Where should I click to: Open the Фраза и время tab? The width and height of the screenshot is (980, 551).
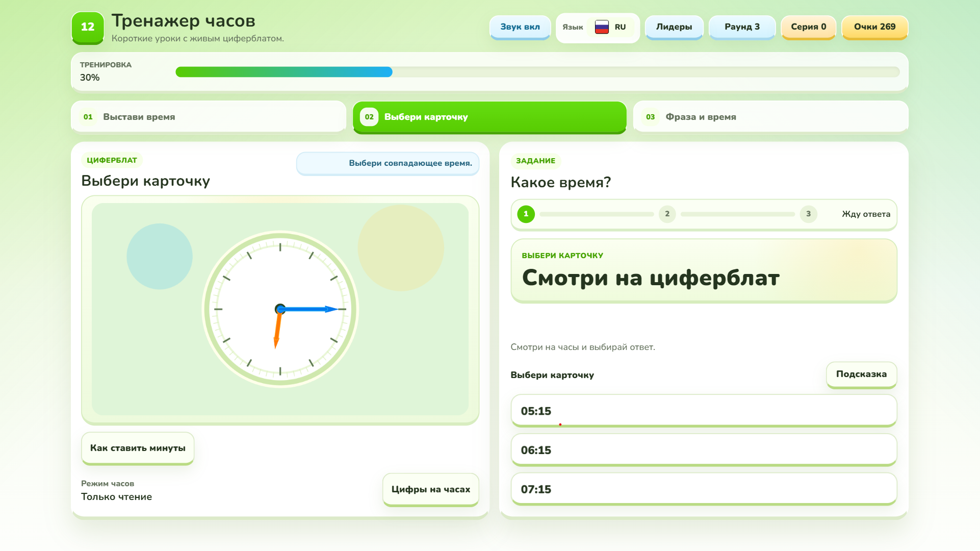pos(770,117)
